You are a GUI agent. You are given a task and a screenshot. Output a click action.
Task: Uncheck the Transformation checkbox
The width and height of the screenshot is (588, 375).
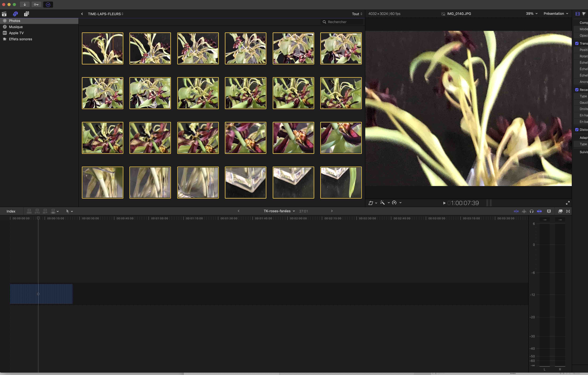tap(577, 43)
